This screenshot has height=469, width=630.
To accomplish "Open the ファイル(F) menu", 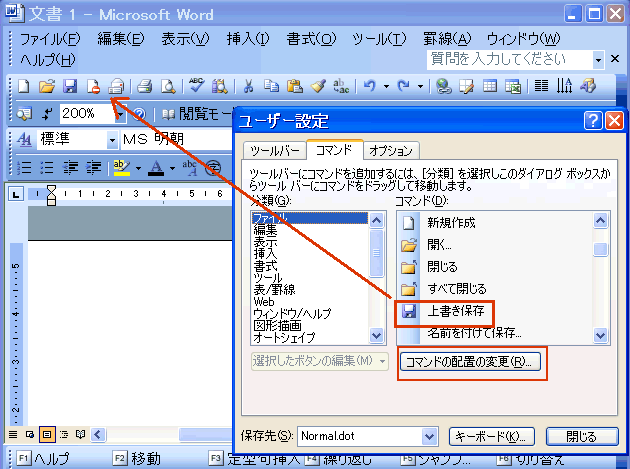I will pos(50,39).
